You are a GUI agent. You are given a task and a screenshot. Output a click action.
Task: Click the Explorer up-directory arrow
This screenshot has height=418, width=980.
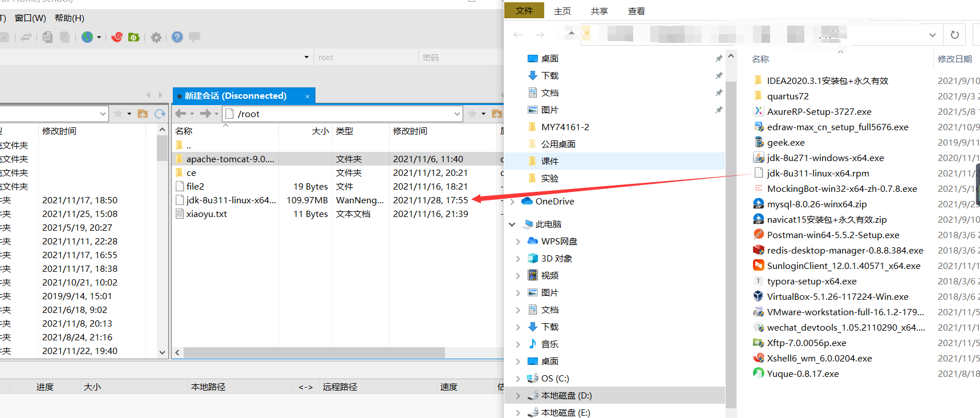[x=571, y=34]
